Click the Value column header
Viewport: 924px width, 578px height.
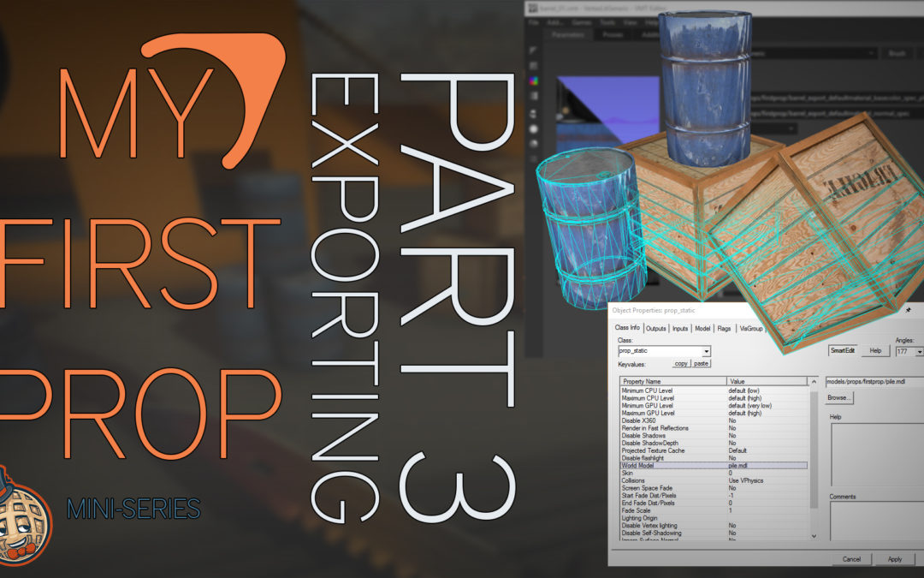click(x=767, y=382)
